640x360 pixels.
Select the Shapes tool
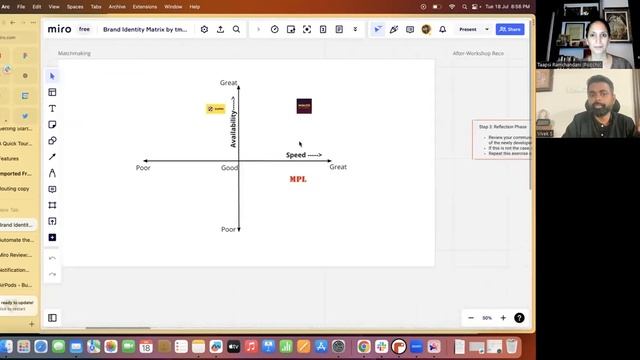point(52,141)
